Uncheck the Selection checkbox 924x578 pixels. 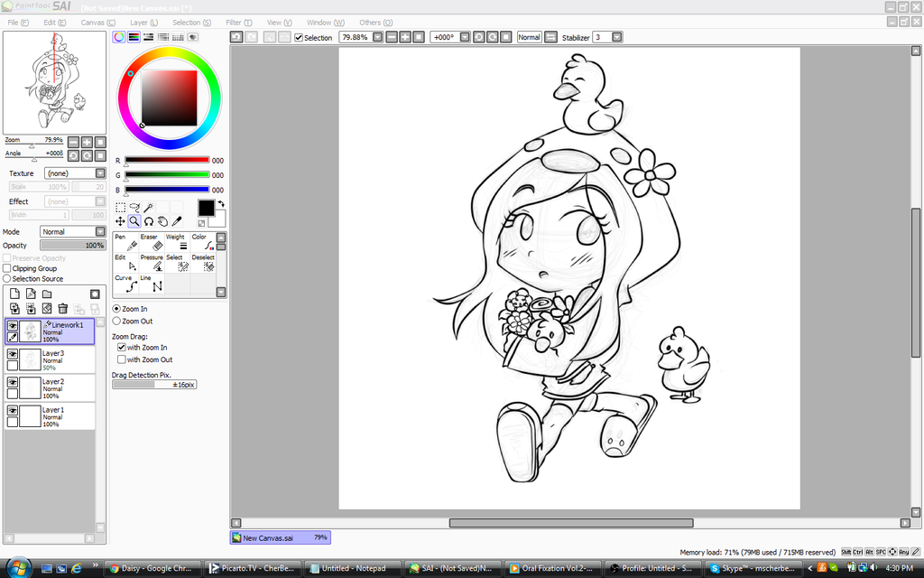coord(299,38)
